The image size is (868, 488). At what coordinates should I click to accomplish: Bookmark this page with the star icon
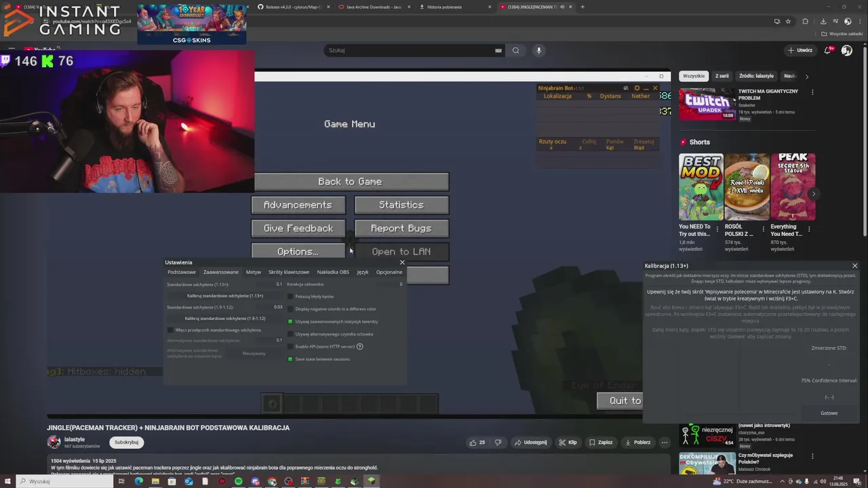[x=788, y=21]
